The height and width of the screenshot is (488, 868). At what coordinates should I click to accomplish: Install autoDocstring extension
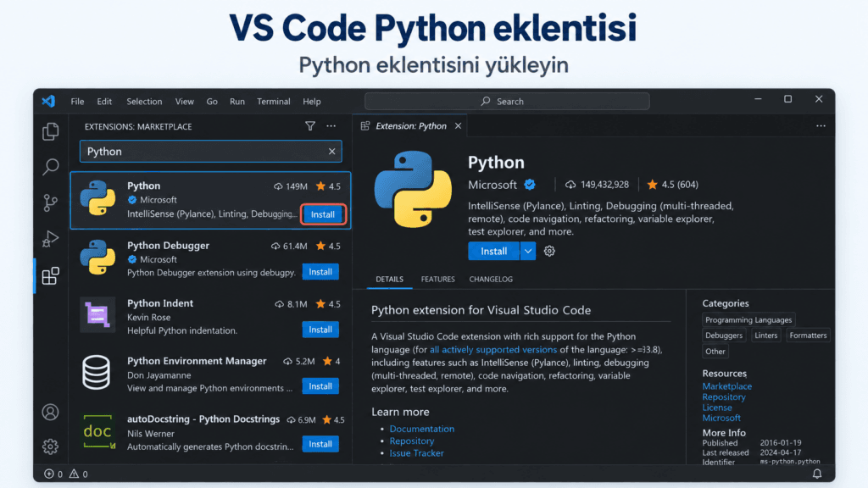point(320,444)
